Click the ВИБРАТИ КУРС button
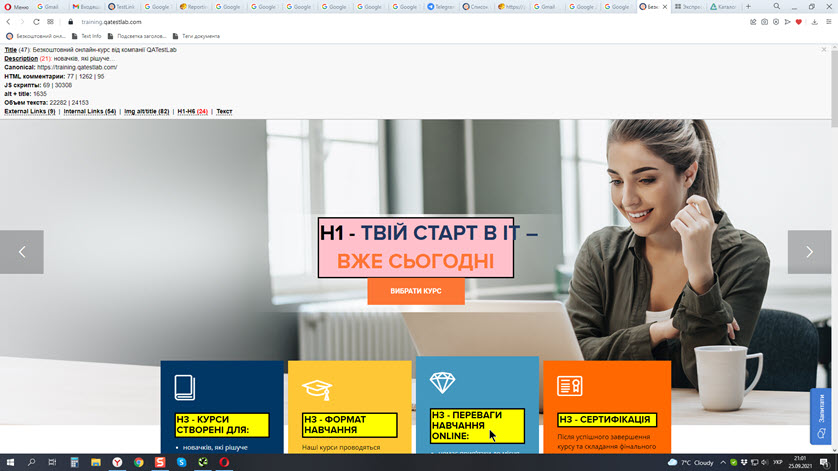 [x=416, y=291]
